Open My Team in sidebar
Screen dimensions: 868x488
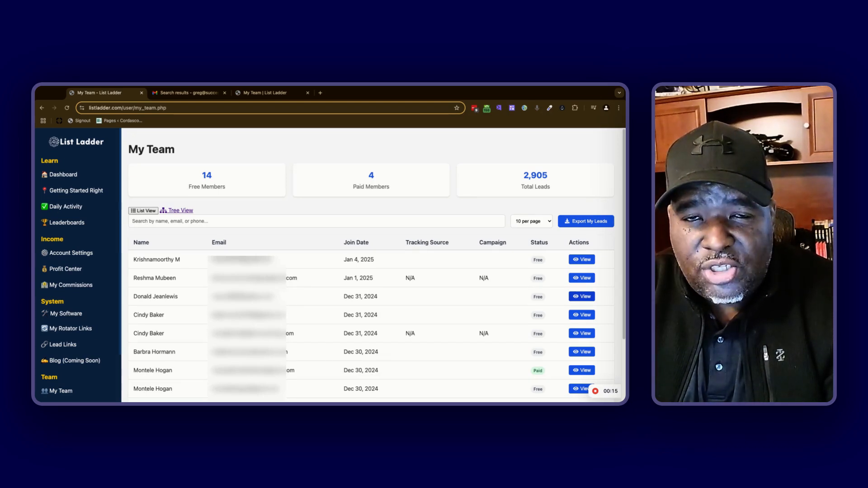coord(57,391)
